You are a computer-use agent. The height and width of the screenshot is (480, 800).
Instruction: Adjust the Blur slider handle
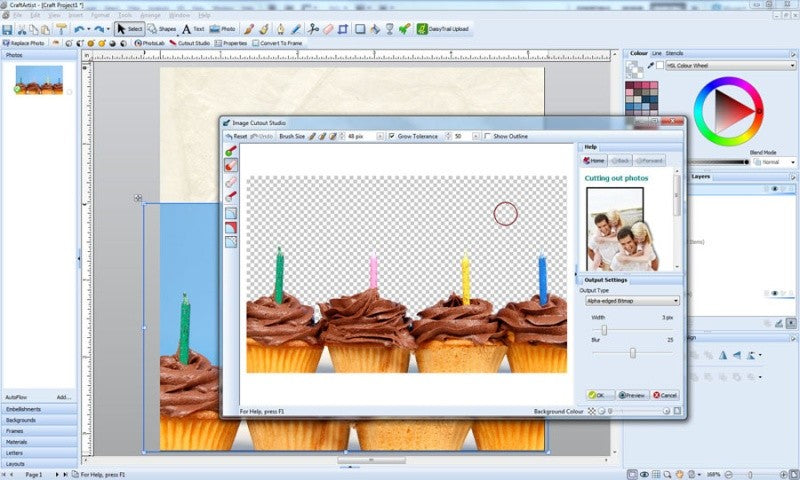click(x=633, y=353)
